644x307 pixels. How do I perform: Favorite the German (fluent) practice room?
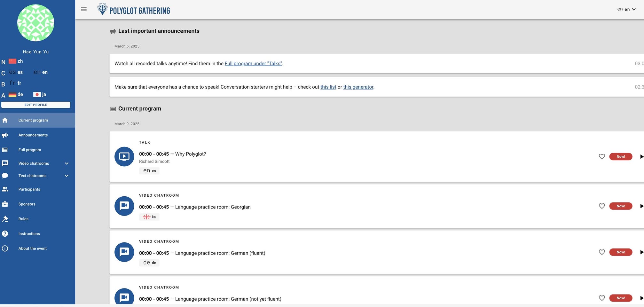point(602,252)
